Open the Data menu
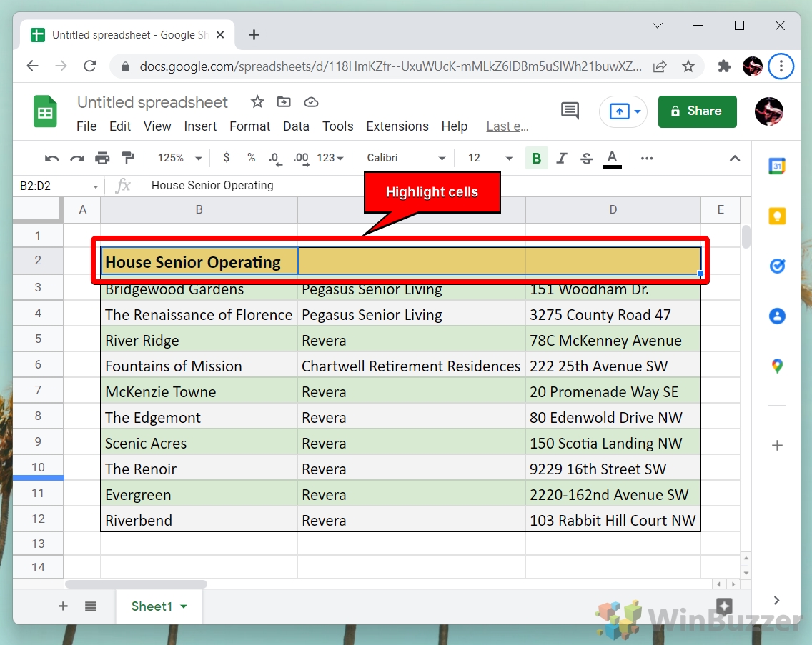 tap(296, 126)
